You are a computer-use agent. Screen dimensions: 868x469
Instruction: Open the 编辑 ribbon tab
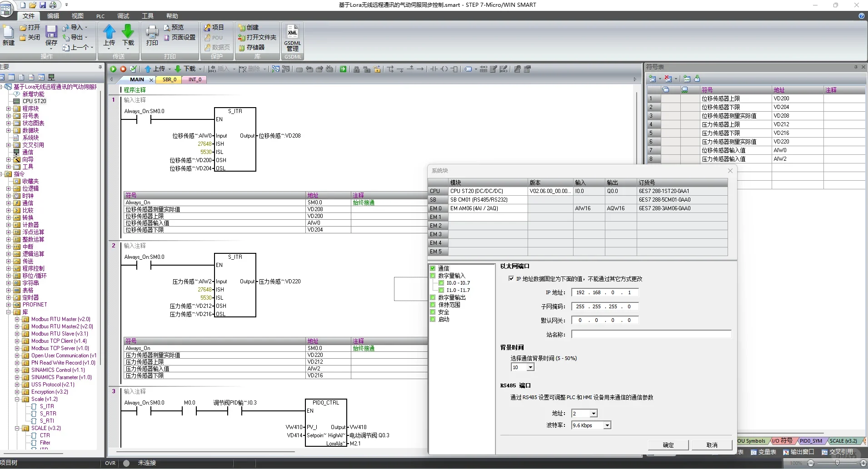click(x=53, y=16)
